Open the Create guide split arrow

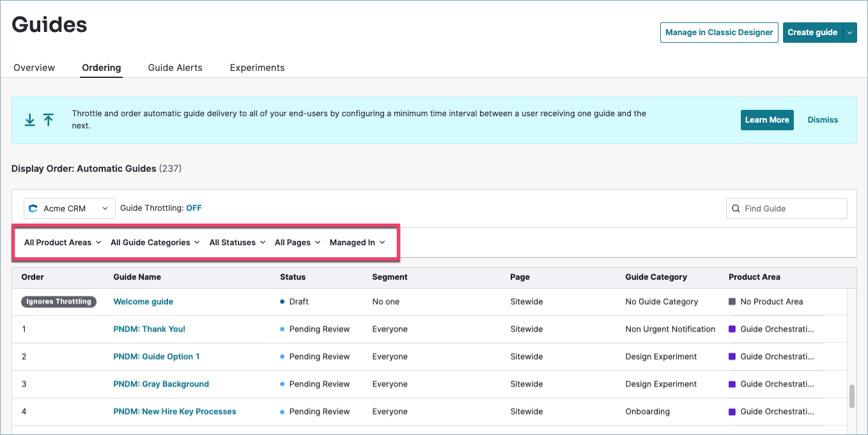pyautogui.click(x=849, y=33)
